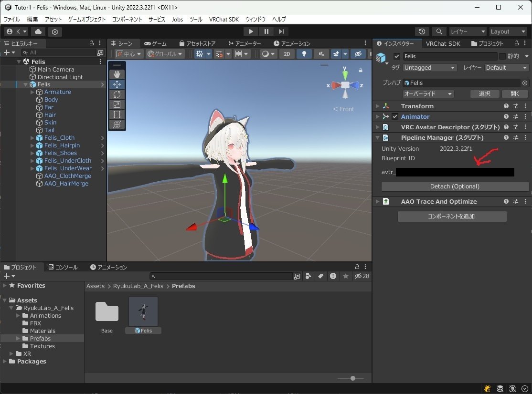Open the layers dropdown in top toolbar
532x394 pixels.
point(468,31)
